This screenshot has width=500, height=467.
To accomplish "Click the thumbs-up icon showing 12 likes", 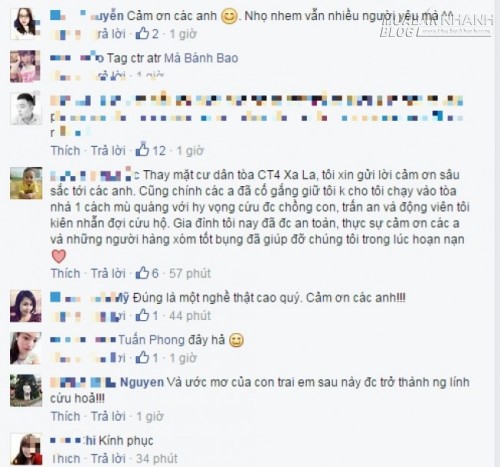I will tap(142, 150).
